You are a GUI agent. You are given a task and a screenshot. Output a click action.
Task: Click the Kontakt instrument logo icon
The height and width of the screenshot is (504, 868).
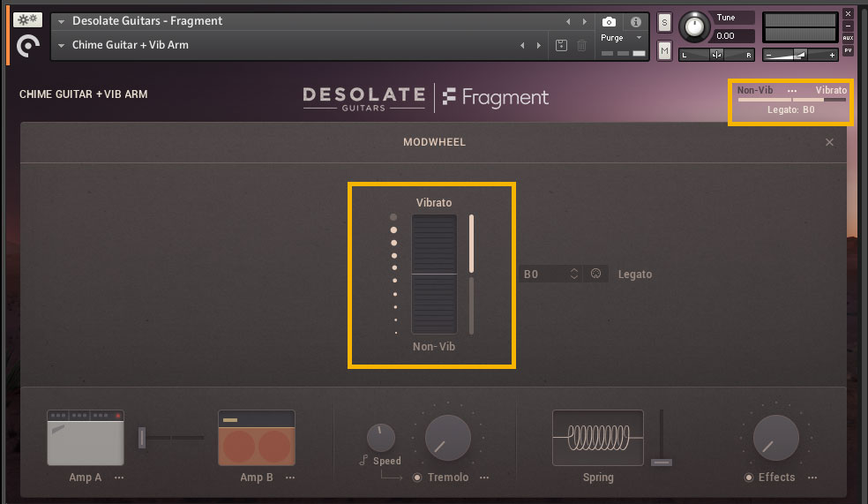[x=28, y=46]
